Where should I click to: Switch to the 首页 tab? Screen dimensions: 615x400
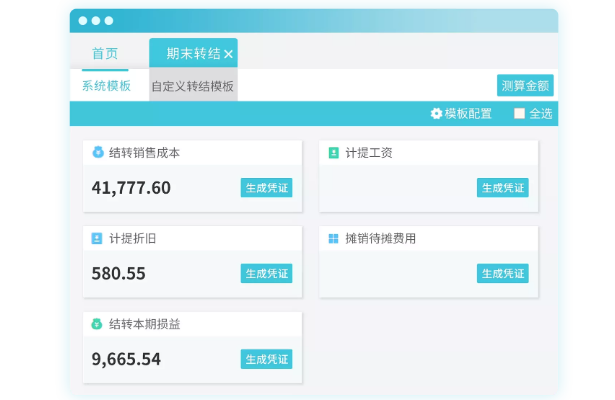105,53
